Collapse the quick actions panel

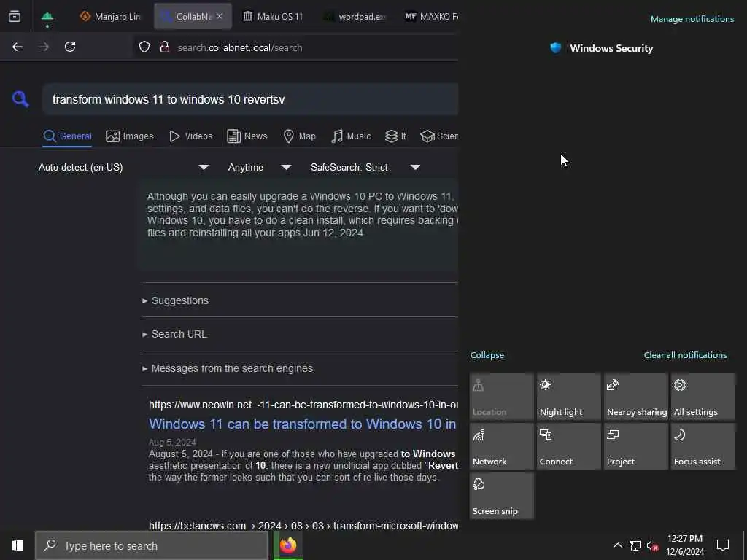[487, 355]
